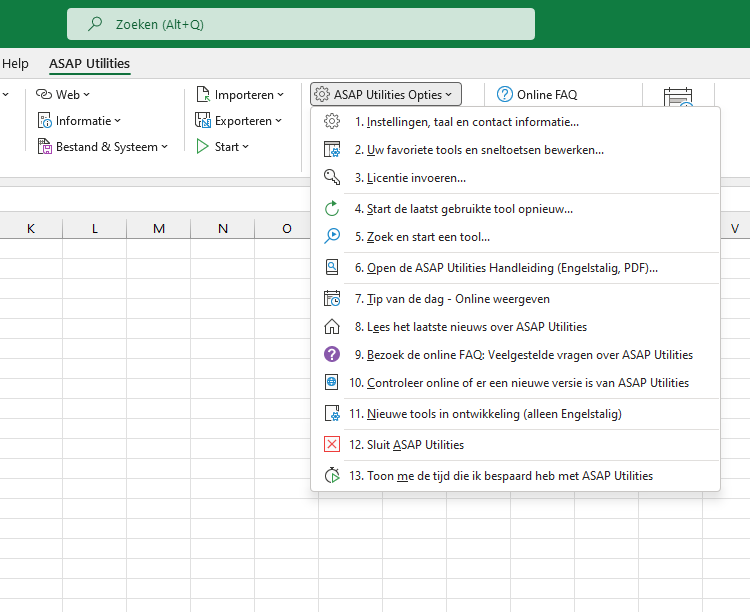Select column V header
The height and width of the screenshot is (612, 750).
pos(735,228)
